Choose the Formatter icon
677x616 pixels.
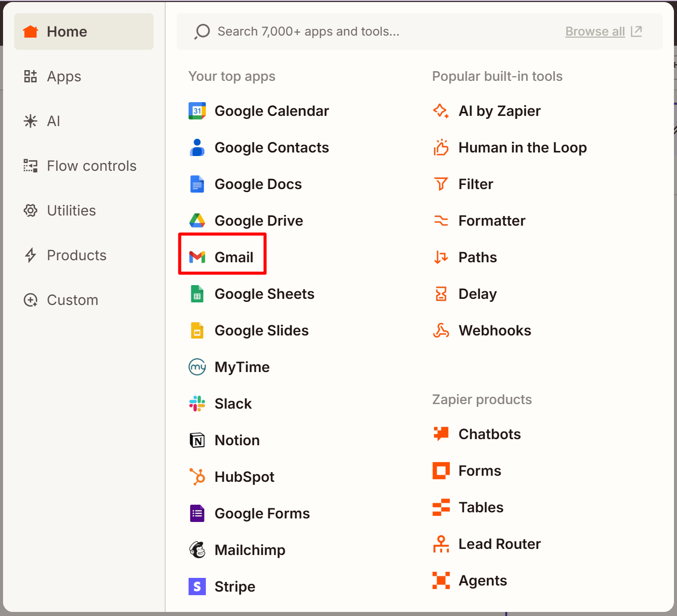[x=441, y=221]
